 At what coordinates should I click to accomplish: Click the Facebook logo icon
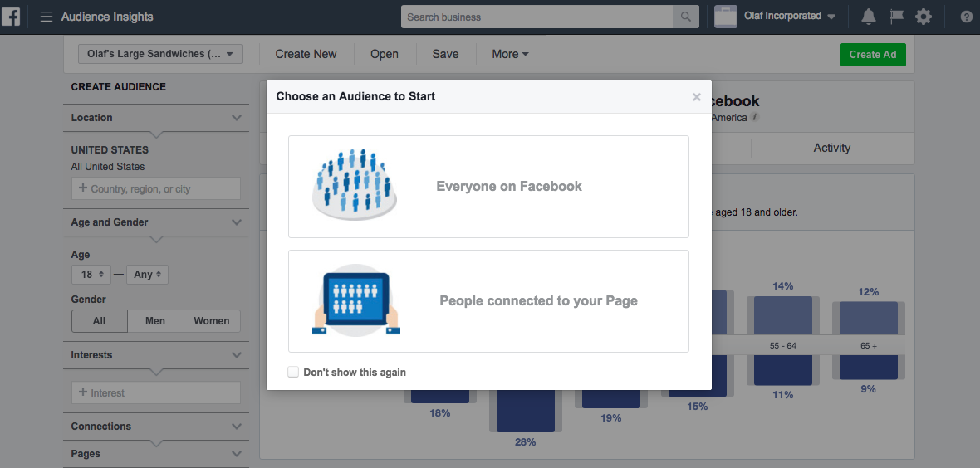[x=11, y=17]
